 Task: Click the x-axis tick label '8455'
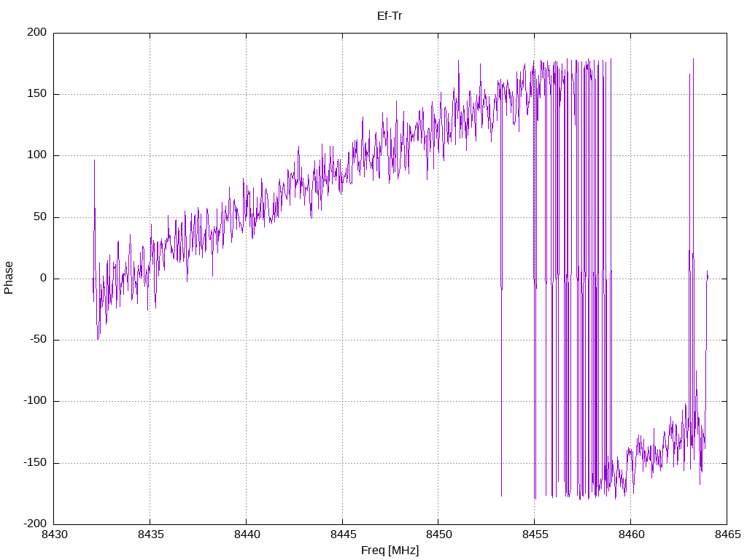535,534
